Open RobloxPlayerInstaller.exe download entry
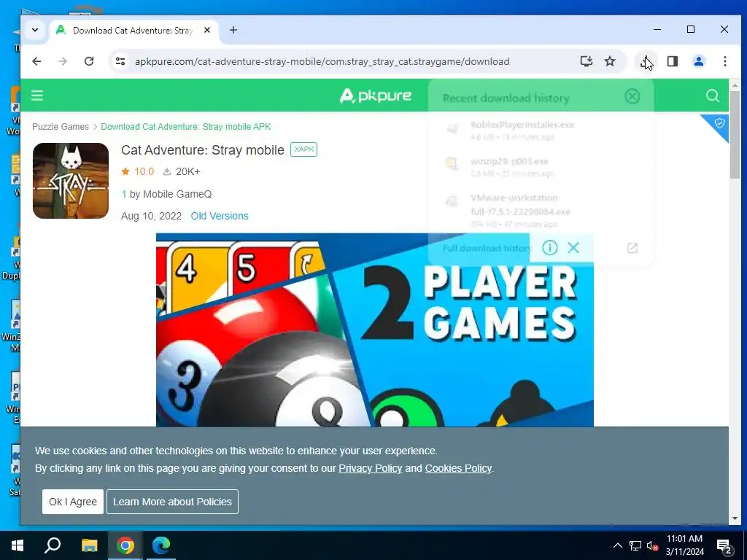 pos(541,131)
